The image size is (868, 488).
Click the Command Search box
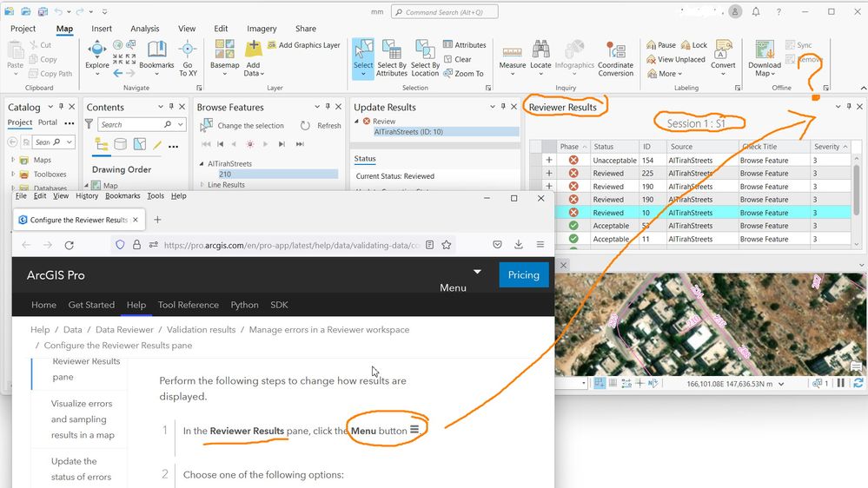(445, 11)
